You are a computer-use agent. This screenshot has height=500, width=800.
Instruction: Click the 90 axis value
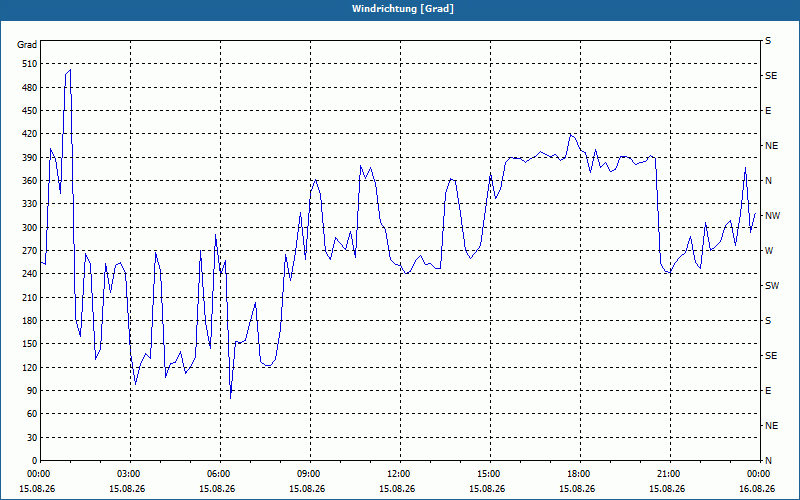pos(32,391)
